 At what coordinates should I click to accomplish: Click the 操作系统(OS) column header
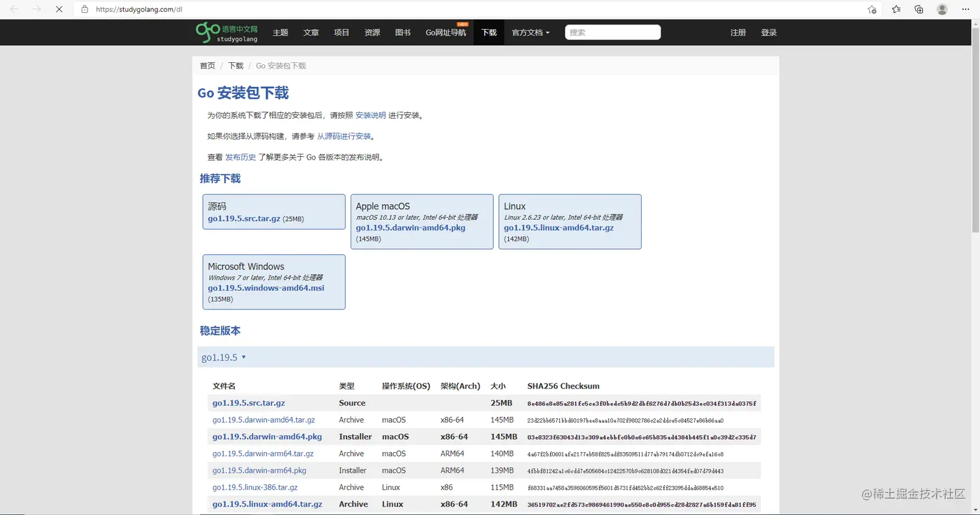click(x=406, y=386)
